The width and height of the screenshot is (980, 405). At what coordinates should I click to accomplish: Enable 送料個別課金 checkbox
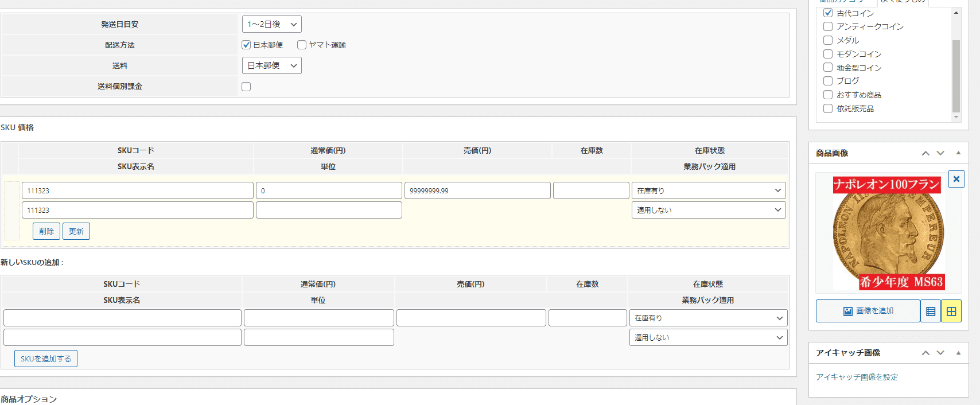246,87
